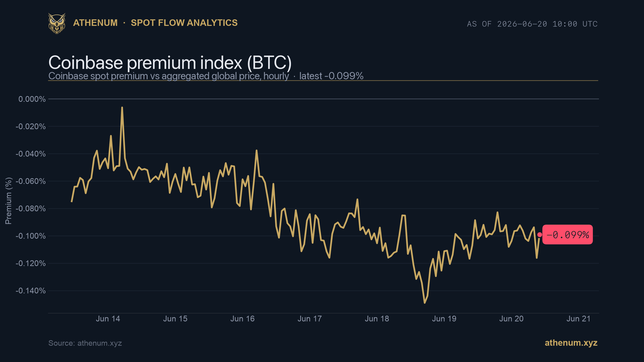Viewport: 644px width, 362px height.
Task: Click the Jun 19 x-axis label
Action: 444,319
